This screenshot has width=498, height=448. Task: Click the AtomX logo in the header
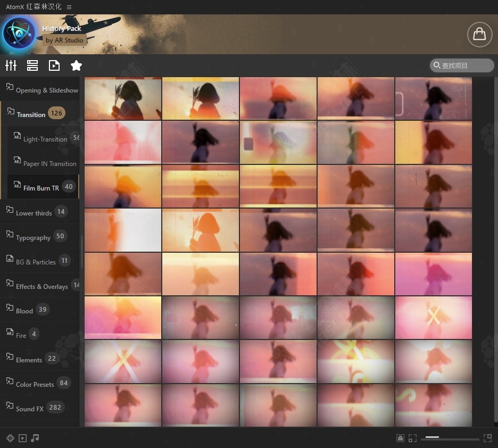[19, 34]
